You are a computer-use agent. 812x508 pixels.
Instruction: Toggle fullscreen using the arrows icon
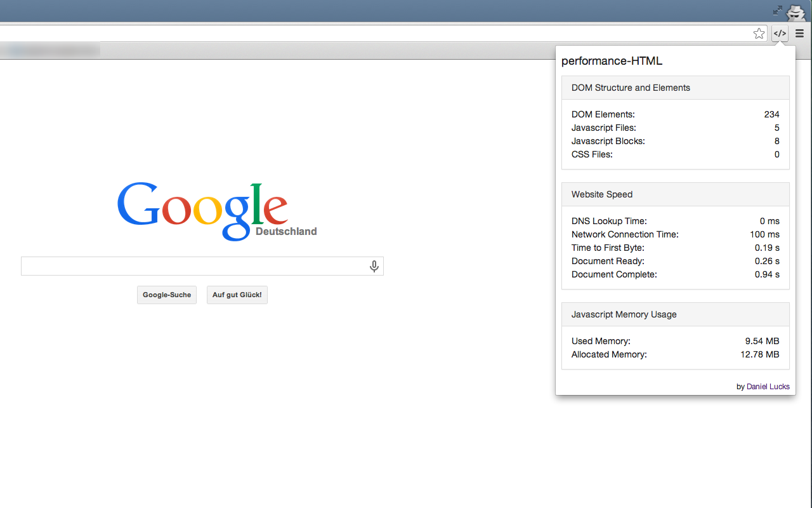point(778,10)
